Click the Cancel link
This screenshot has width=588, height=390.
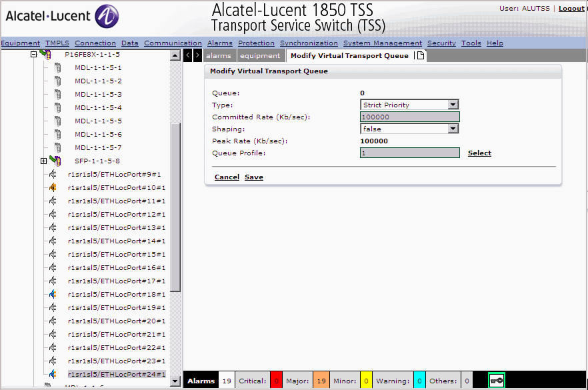click(227, 177)
